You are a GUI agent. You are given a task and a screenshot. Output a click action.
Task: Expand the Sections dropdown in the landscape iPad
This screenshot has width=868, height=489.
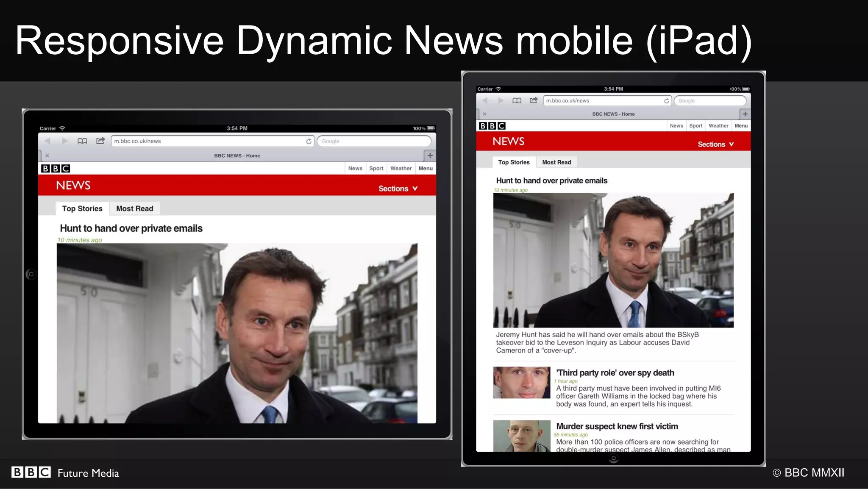coord(398,189)
